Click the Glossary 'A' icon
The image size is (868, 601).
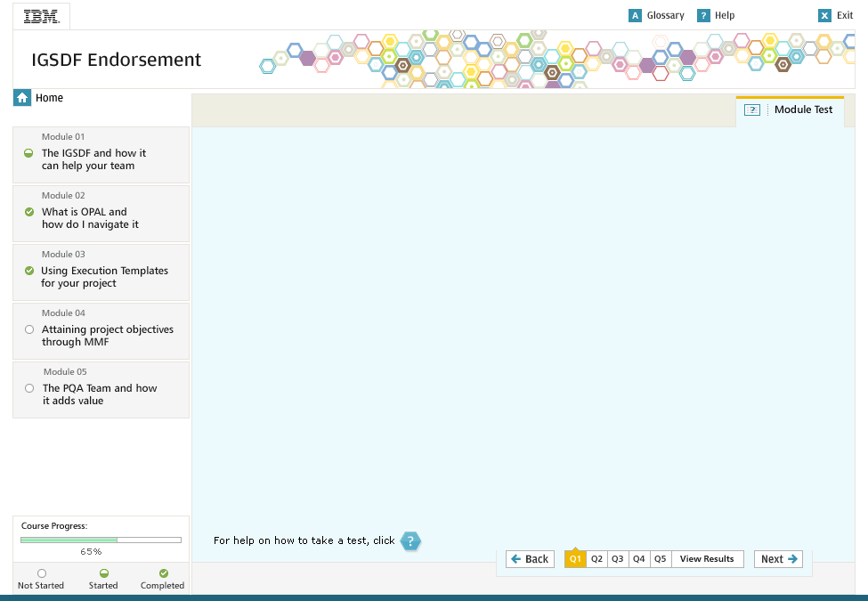[x=635, y=15]
